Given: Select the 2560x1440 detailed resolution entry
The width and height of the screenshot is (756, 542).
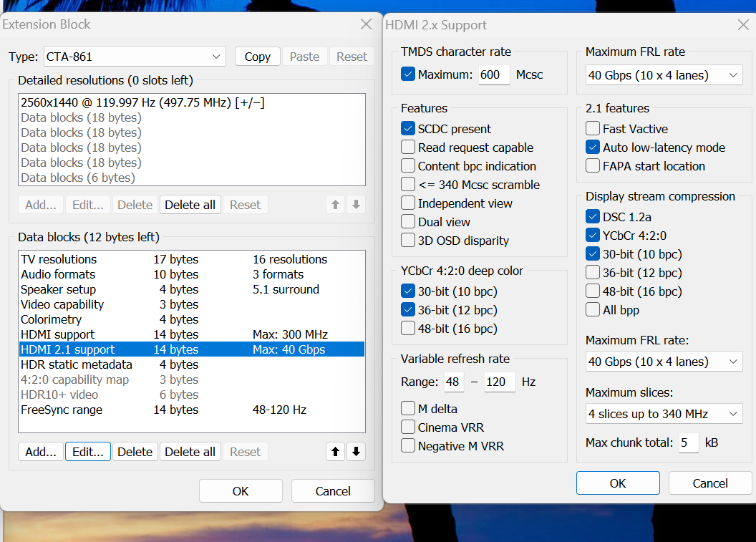Looking at the screenshot, I should point(143,103).
